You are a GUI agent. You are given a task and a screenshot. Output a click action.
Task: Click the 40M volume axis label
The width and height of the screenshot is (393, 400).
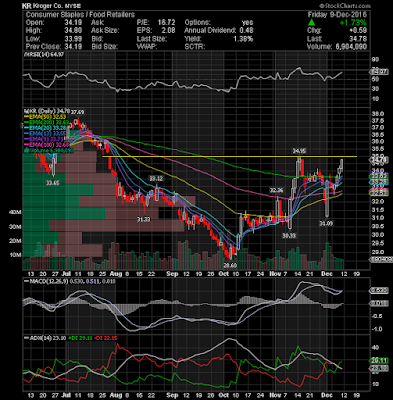15,212
